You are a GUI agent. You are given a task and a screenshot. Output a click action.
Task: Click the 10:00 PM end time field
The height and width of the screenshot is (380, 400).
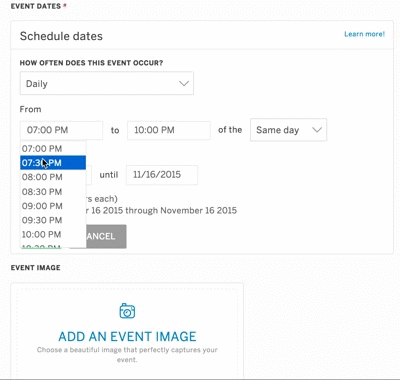pos(169,130)
